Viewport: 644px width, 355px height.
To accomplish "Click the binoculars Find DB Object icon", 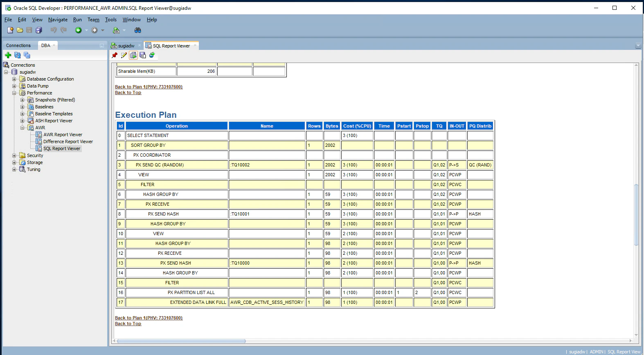I will coord(138,30).
